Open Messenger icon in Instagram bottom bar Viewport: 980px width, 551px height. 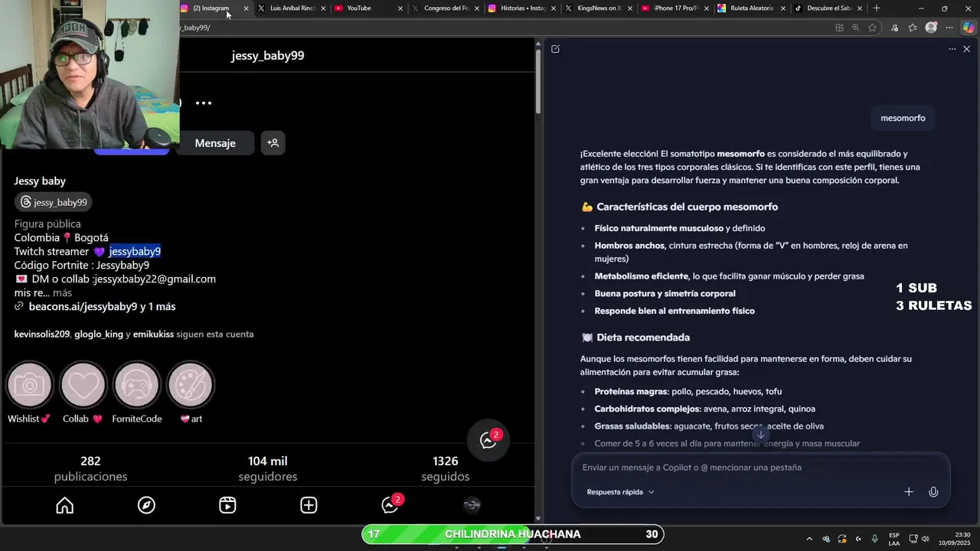click(390, 505)
